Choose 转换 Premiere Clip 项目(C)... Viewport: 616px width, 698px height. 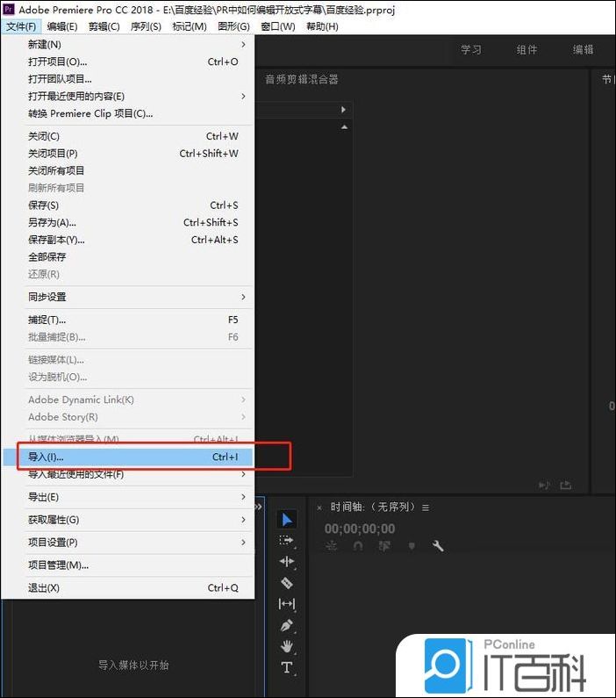point(127,113)
